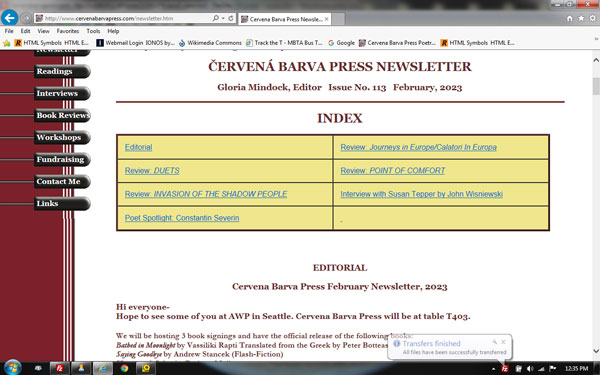Click FileZilla system tray icon

(x=505, y=369)
